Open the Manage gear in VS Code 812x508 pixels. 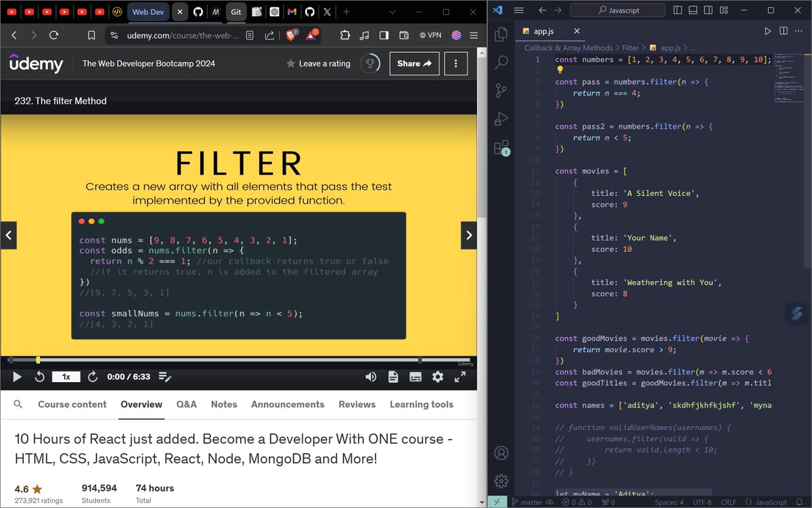coord(501,481)
